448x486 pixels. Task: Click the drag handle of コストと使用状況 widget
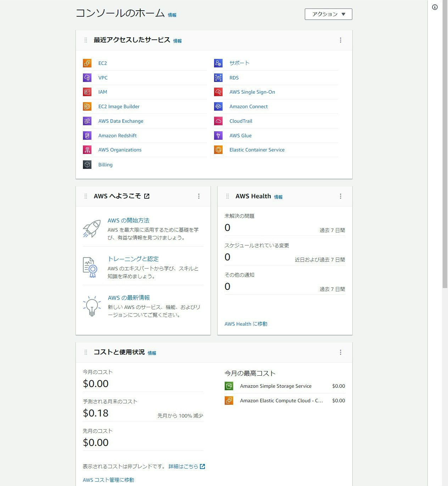point(86,352)
